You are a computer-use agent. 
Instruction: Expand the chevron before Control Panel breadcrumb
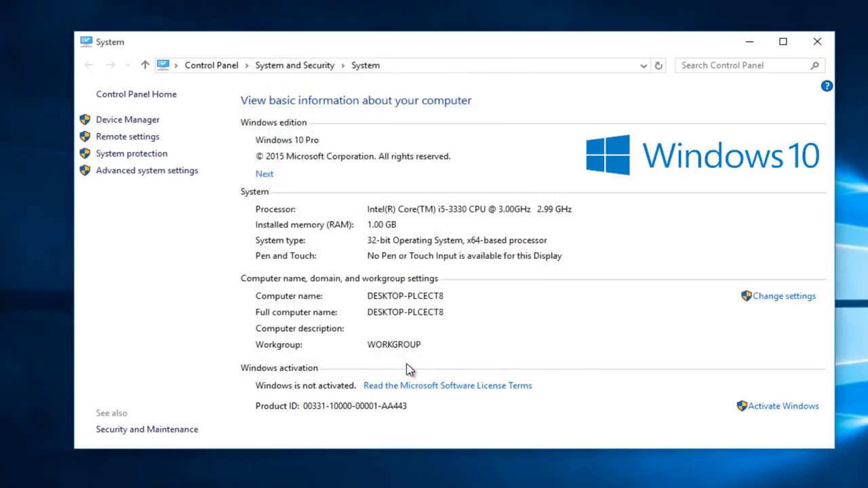(x=176, y=65)
